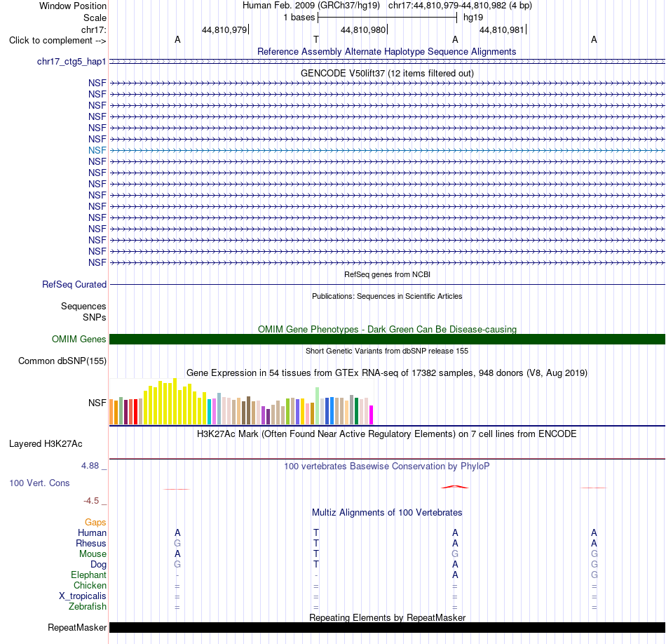Open the H3K27Ac Mark ENCODE track title

coord(387,434)
